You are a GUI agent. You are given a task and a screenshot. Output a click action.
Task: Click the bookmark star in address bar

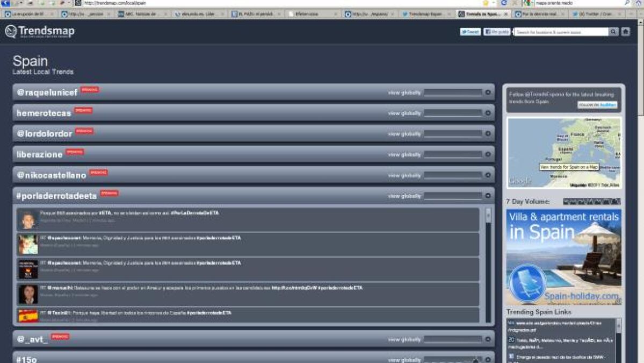click(486, 3)
